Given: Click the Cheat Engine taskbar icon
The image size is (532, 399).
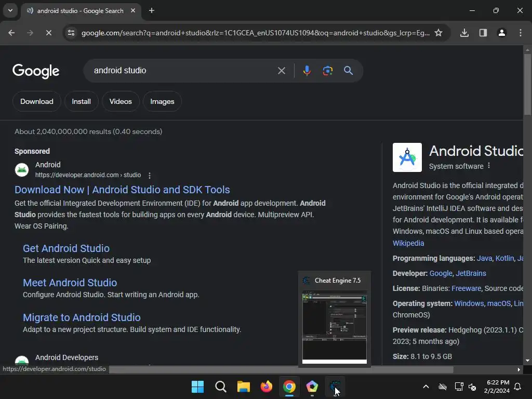Looking at the screenshot, I should 335,386.
